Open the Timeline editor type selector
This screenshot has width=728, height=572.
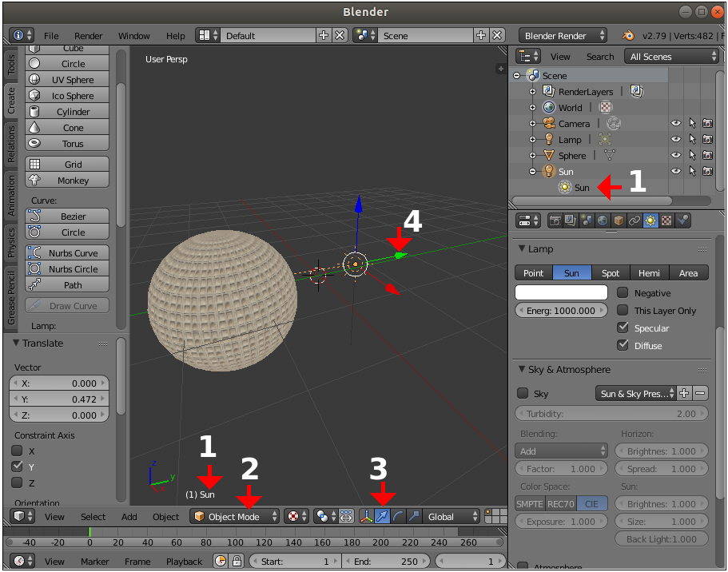coord(22,561)
